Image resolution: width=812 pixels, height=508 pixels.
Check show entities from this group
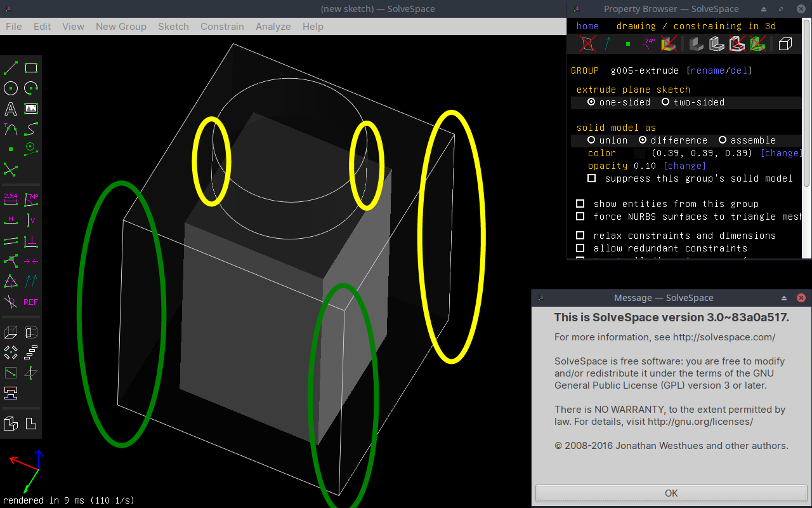(x=580, y=204)
